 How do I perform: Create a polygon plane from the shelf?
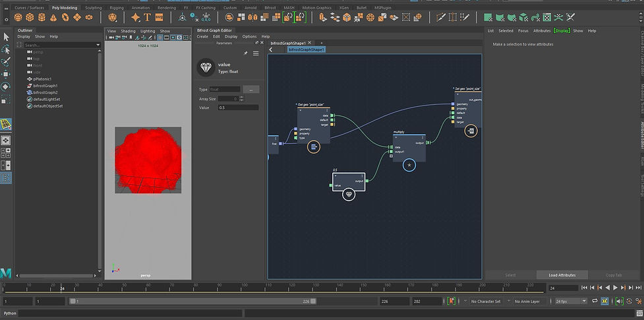[x=77, y=17]
